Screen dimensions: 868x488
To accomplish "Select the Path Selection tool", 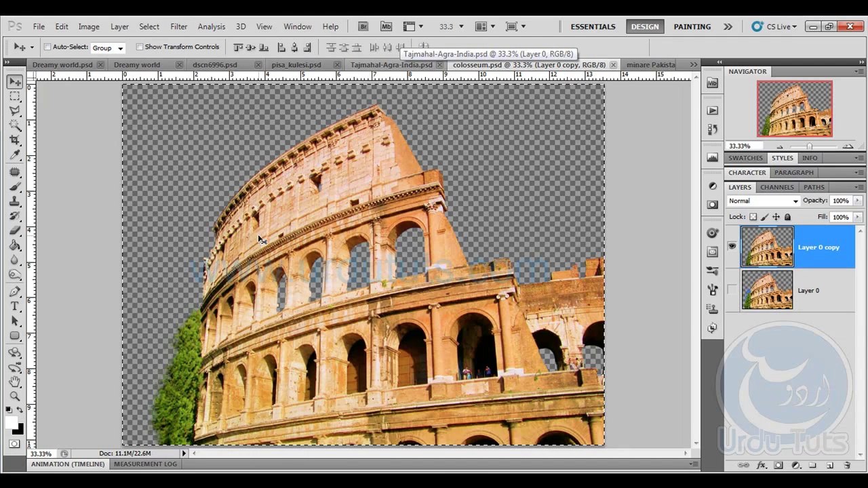I will click(15, 321).
